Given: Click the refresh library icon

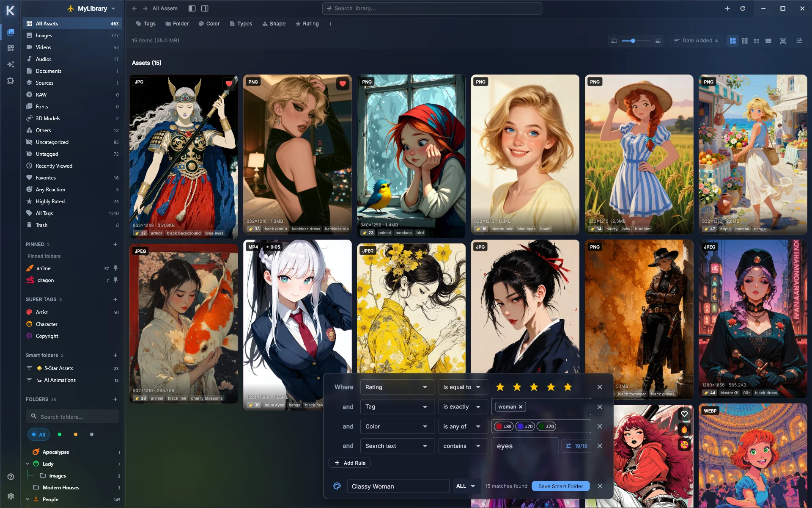Looking at the screenshot, I should (x=743, y=8).
